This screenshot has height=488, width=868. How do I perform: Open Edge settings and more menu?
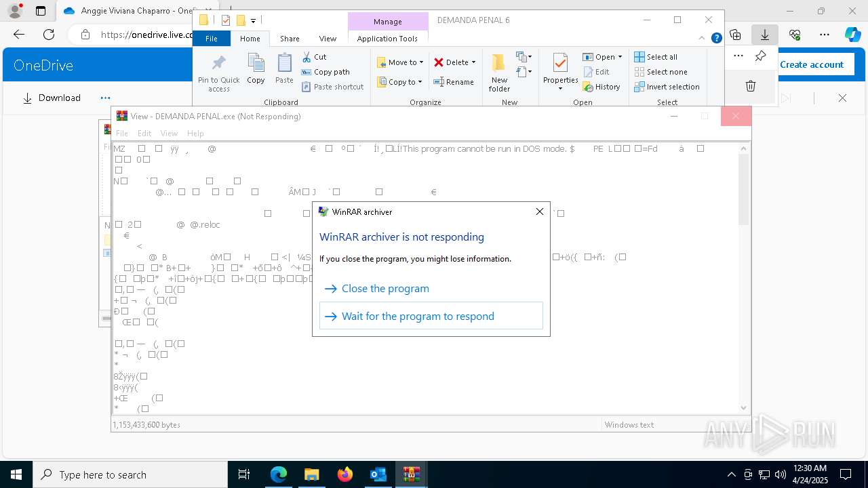(824, 34)
